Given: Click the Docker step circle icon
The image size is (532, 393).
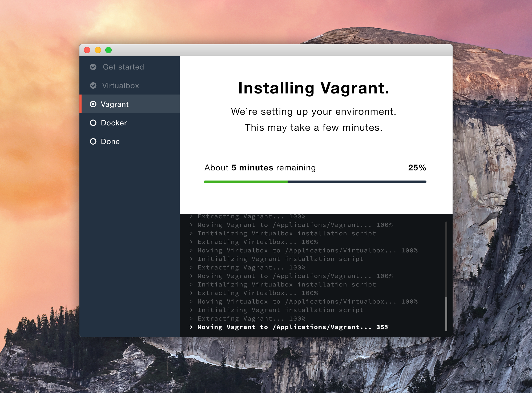Looking at the screenshot, I should click(x=93, y=123).
